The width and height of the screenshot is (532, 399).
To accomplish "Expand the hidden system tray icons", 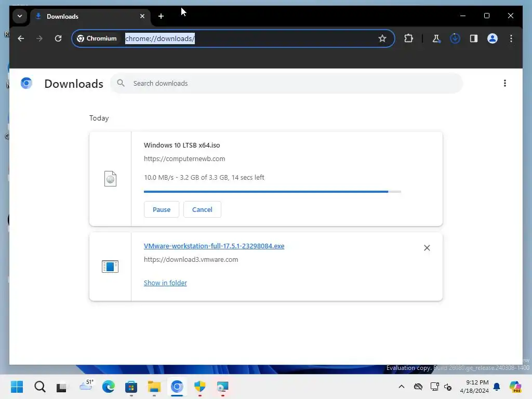I will pos(402,387).
